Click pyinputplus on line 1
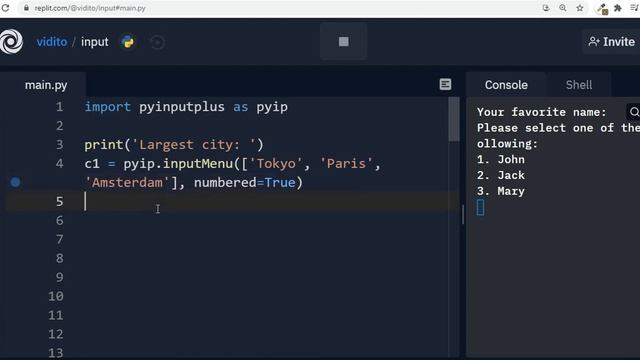Screen dimensions: 640x360 coord(182,107)
